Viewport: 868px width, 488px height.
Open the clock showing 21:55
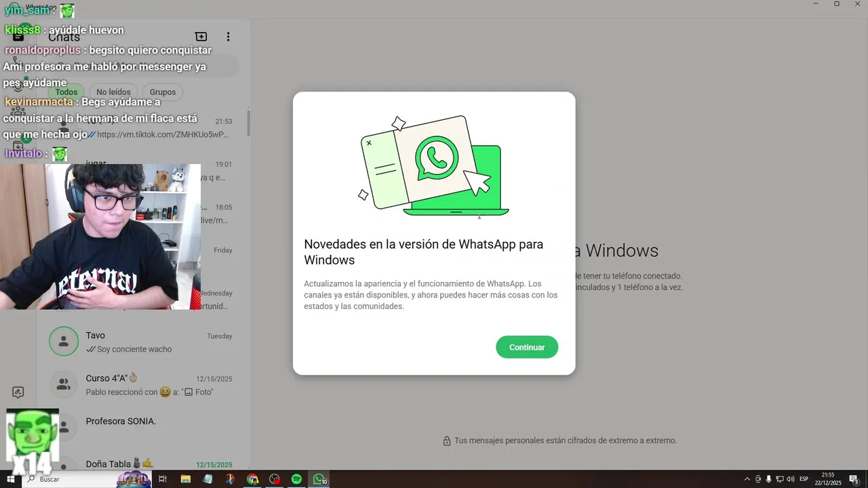click(828, 479)
